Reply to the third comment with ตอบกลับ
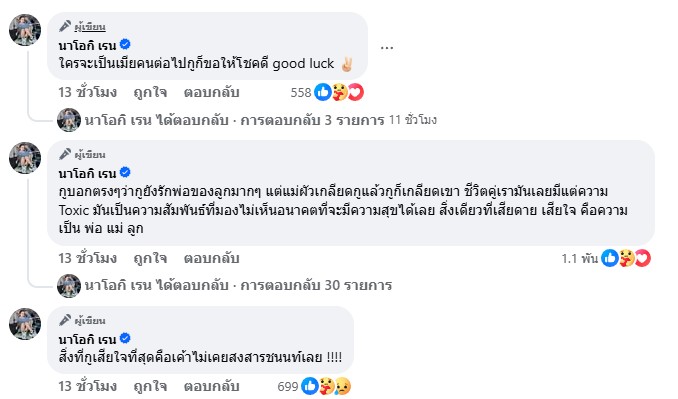 [211, 386]
